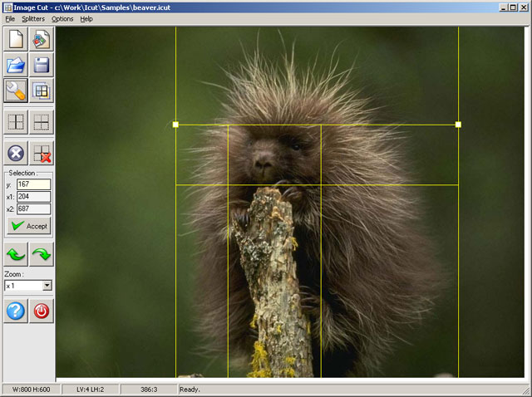Image resolution: width=532 pixels, height=397 pixels.
Task: Click the import image icon
Action: (x=42, y=39)
